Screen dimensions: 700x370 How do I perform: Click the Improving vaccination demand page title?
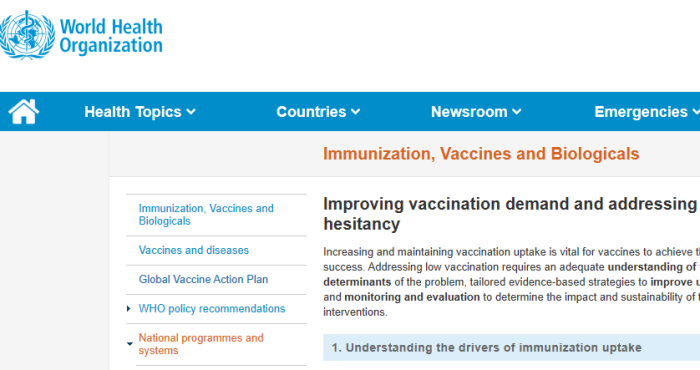click(x=511, y=214)
